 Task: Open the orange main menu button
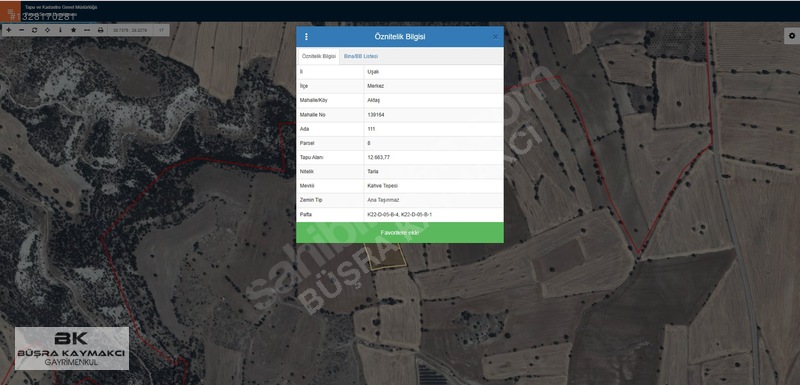tap(10, 11)
